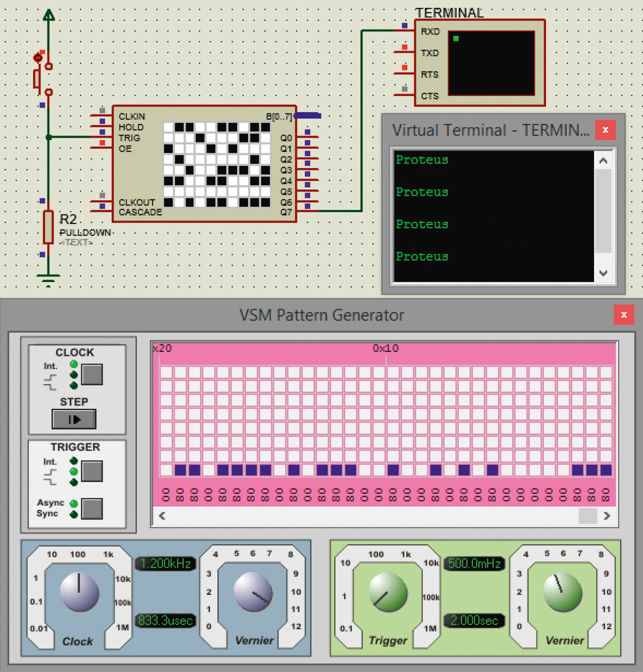Click the lit green Int. LED in CLOCK

point(74,364)
